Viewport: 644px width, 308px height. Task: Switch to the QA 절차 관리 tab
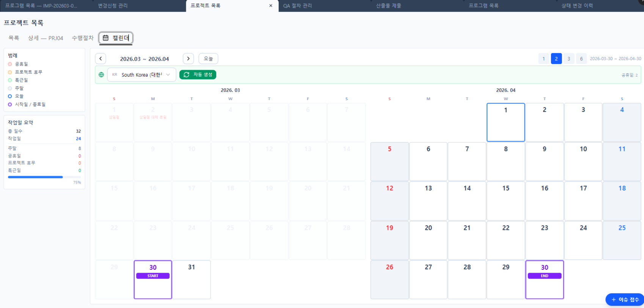click(x=297, y=6)
